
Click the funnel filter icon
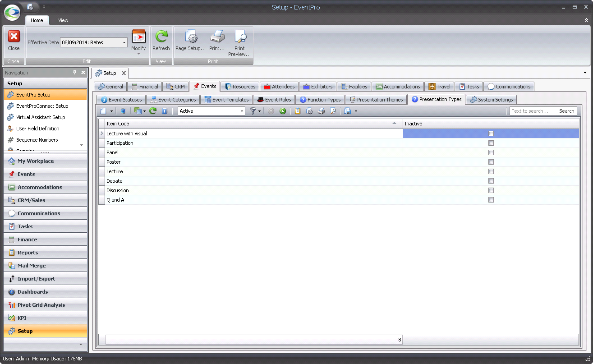[x=253, y=111]
